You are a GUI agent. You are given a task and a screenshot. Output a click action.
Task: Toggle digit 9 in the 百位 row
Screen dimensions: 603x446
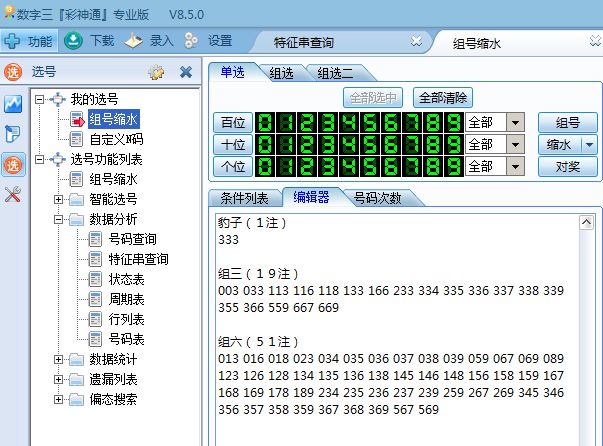click(453, 123)
